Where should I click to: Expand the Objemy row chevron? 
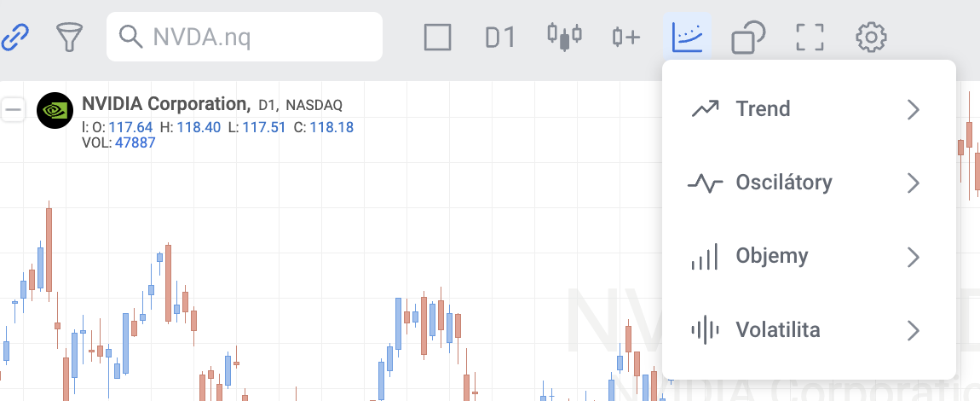tap(914, 257)
